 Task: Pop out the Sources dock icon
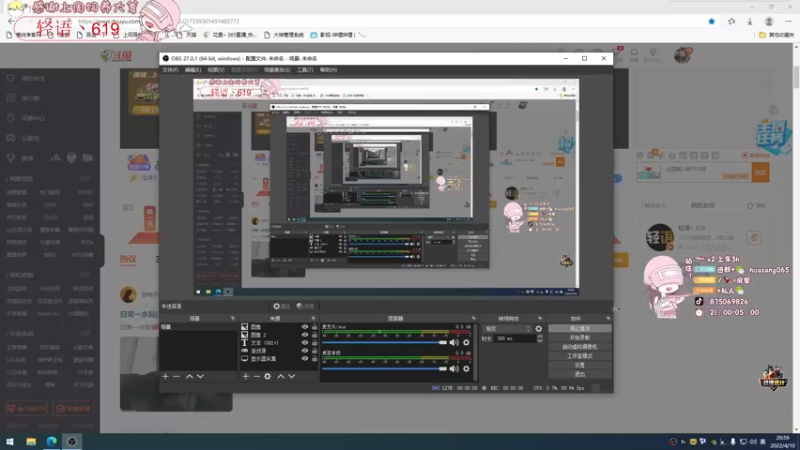pos(313,318)
